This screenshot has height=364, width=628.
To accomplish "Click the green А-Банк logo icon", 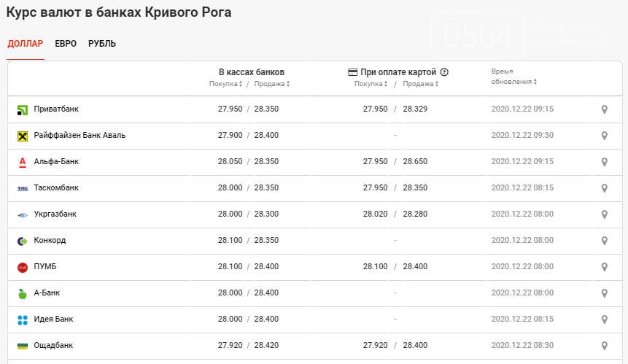I will (x=22, y=293).
